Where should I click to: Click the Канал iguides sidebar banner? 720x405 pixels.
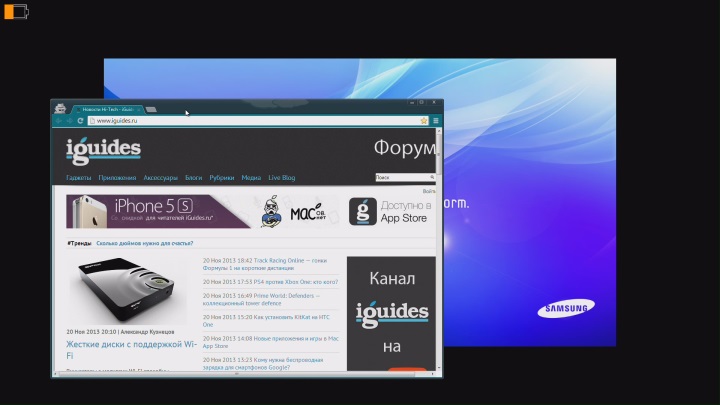coord(391,314)
